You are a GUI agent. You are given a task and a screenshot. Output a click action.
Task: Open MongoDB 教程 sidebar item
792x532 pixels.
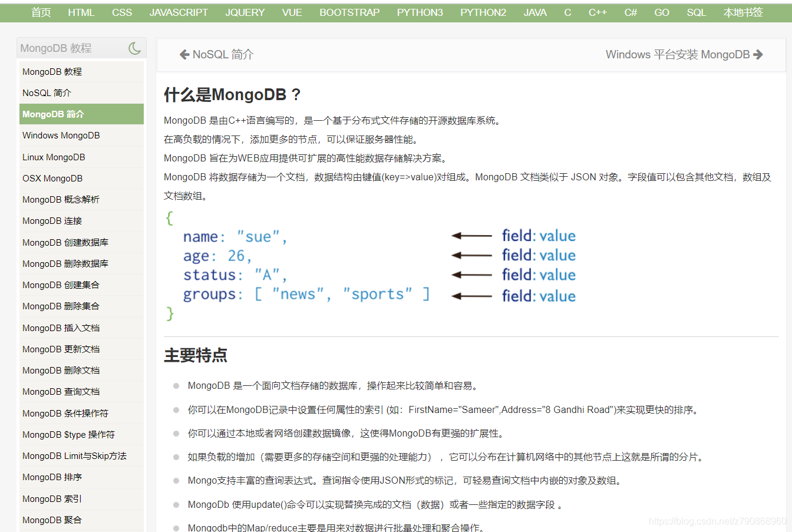pos(81,71)
